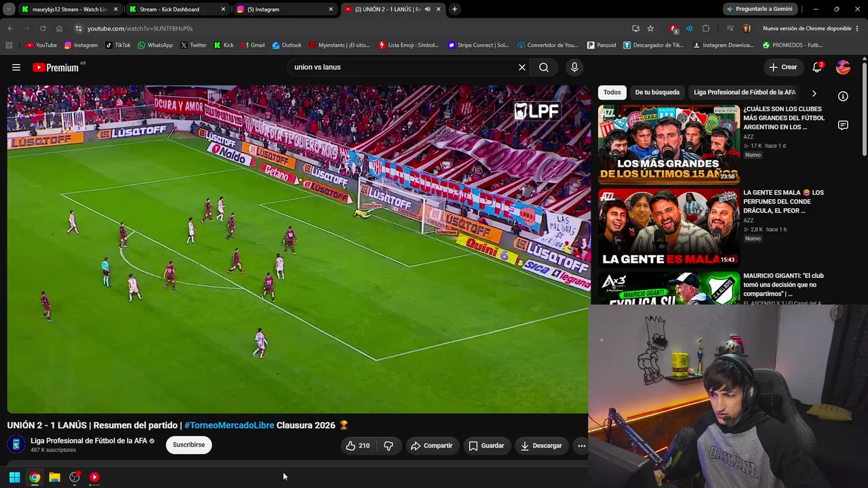Open Liga Profesional de Fútbol de la AFA channel name

(89, 441)
